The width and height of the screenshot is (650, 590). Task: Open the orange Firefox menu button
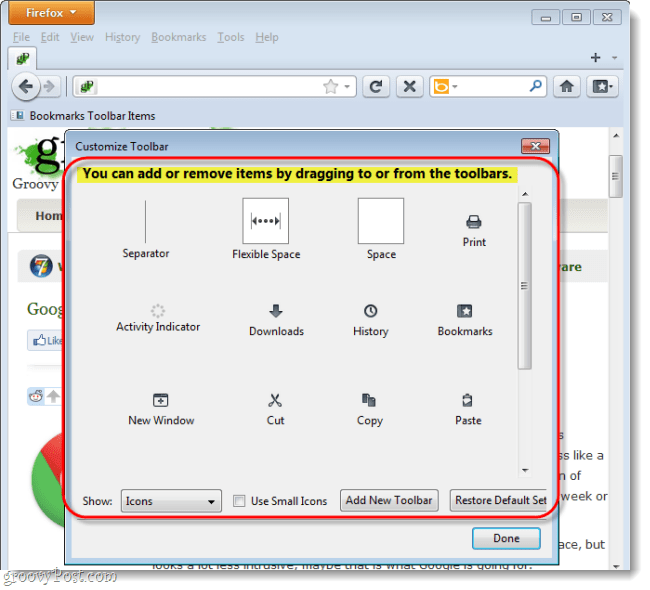pos(51,12)
